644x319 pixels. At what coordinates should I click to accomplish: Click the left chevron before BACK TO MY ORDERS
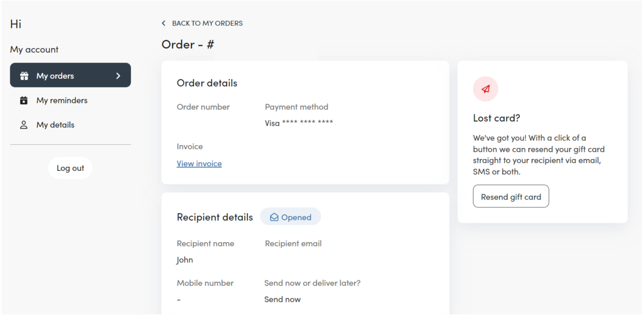click(x=164, y=23)
